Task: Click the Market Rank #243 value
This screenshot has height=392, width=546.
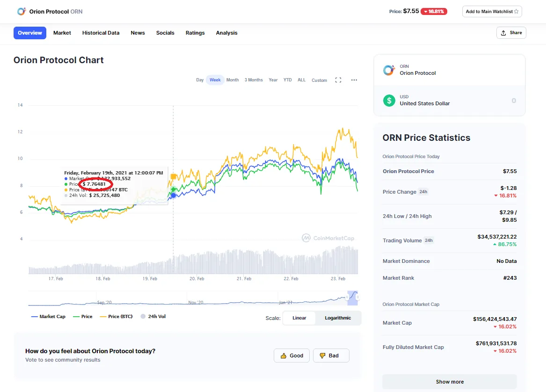Action: [x=510, y=278]
